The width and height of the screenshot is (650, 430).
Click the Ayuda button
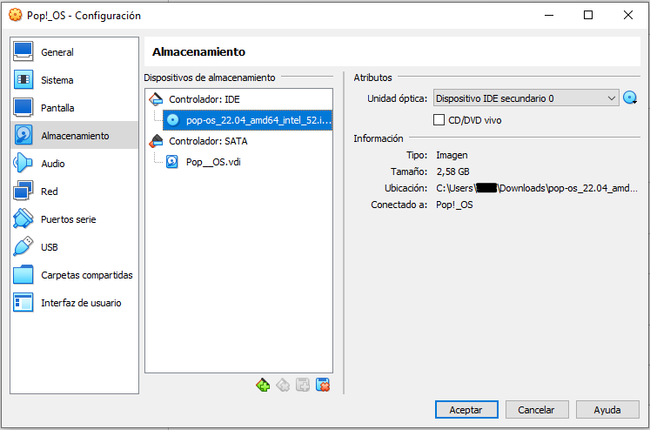[x=607, y=410]
